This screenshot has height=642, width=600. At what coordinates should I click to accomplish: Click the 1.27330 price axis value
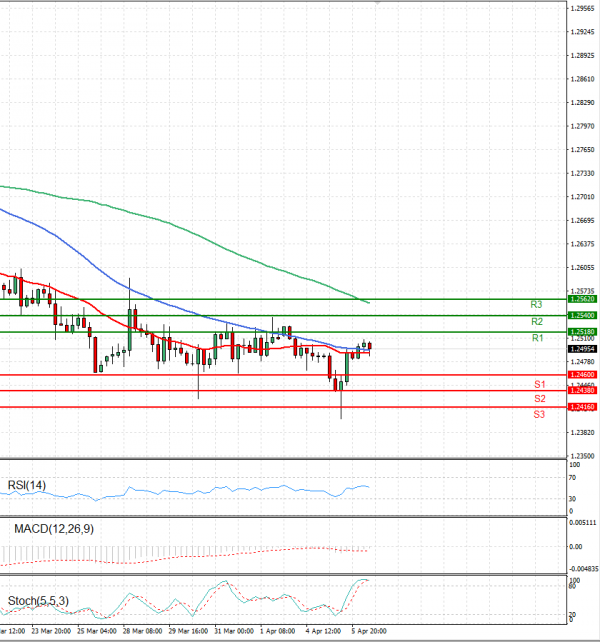(582, 174)
